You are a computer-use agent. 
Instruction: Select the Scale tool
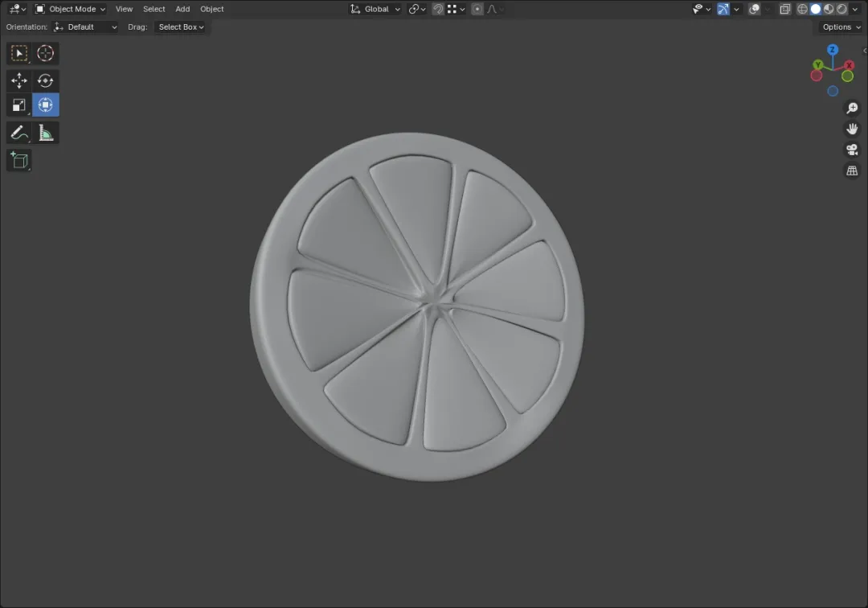click(x=18, y=105)
